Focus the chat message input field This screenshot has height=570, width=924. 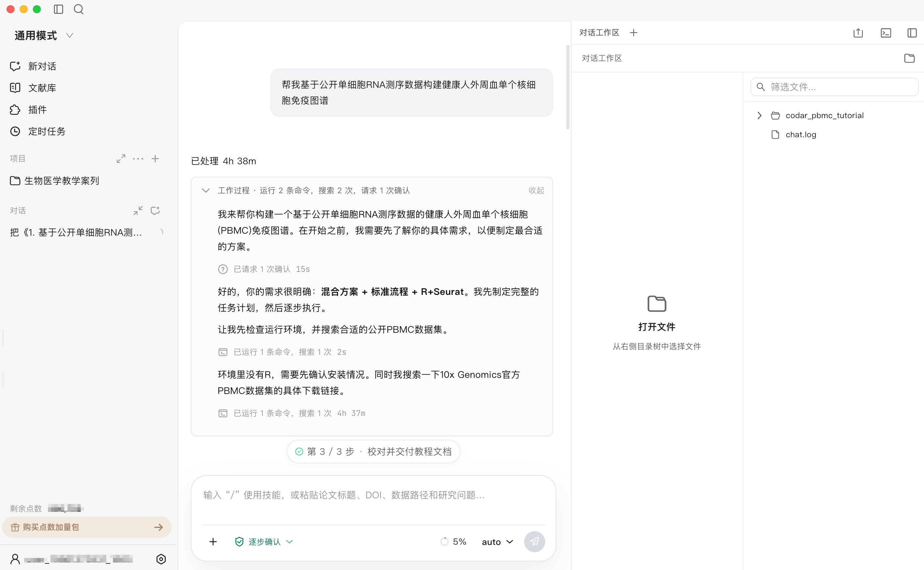[373, 495]
